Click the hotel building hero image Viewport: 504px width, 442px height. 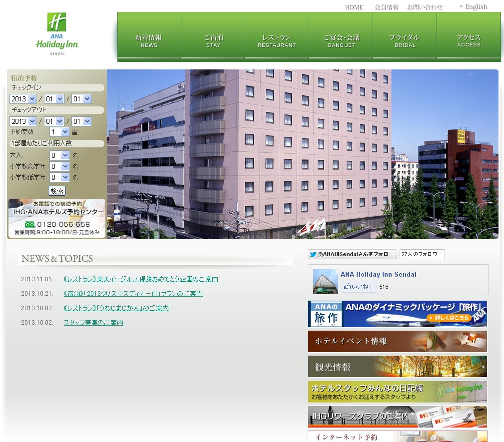point(303,154)
